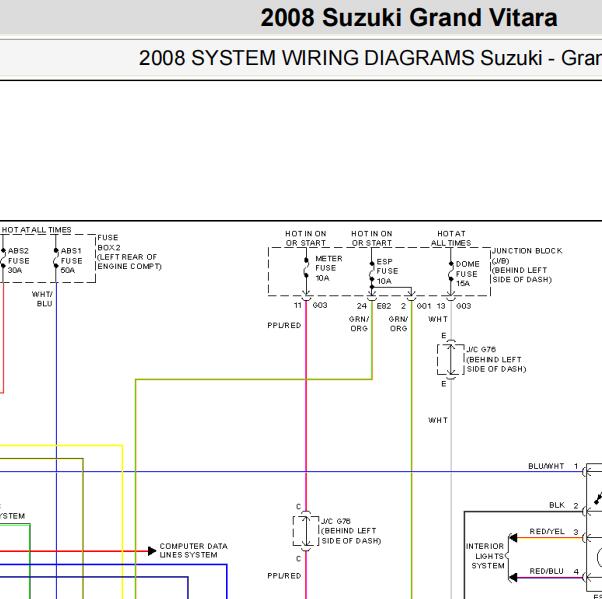Click the BLU/WHT wire label at pin 1
This screenshot has height=599, width=602.
coord(546,466)
